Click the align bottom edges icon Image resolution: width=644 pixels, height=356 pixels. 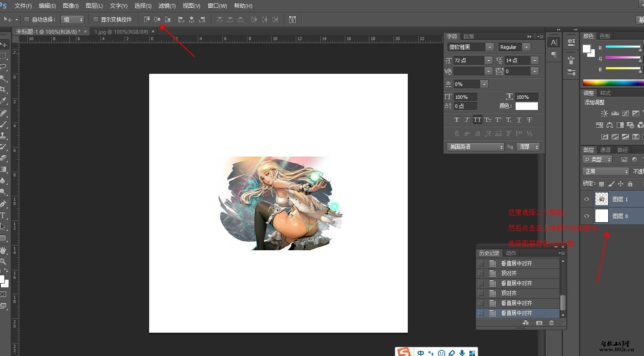[x=168, y=19]
